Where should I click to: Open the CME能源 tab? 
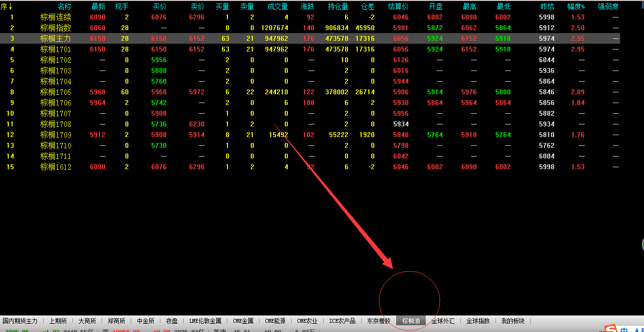(275, 321)
